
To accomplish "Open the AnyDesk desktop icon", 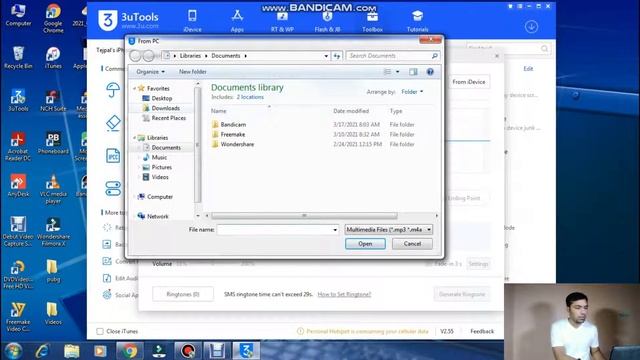I will 18,186.
